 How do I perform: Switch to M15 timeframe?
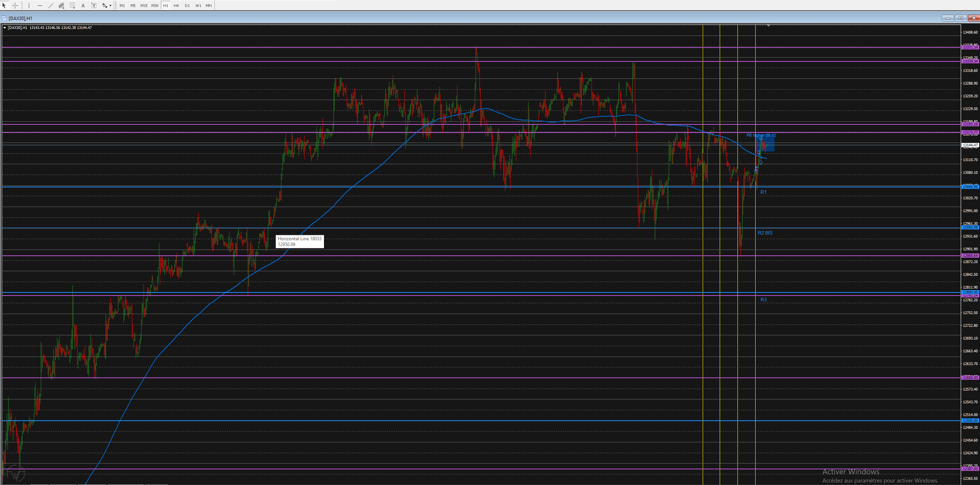tap(144, 5)
